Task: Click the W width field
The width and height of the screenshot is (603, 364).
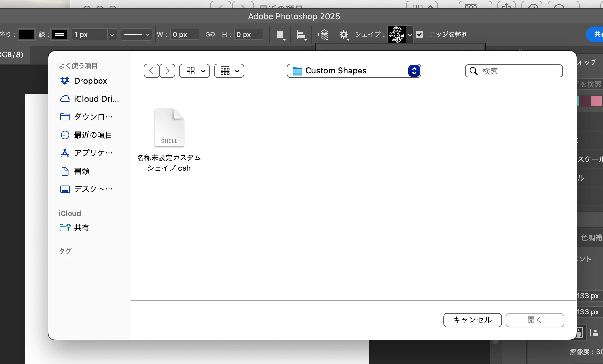Action: 185,34
